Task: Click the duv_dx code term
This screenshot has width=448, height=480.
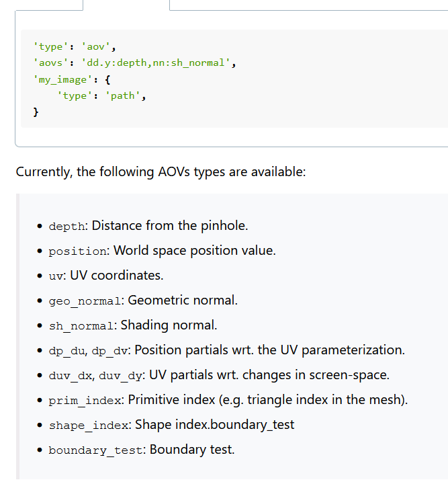Action: click(x=70, y=376)
